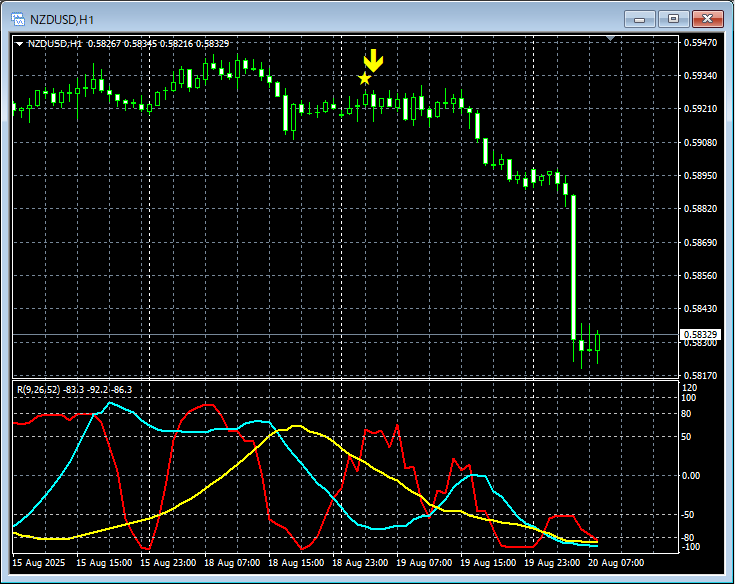Image resolution: width=736 pixels, height=584 pixels.
Task: Click the indicator scale value 0.00
Action: (x=690, y=476)
